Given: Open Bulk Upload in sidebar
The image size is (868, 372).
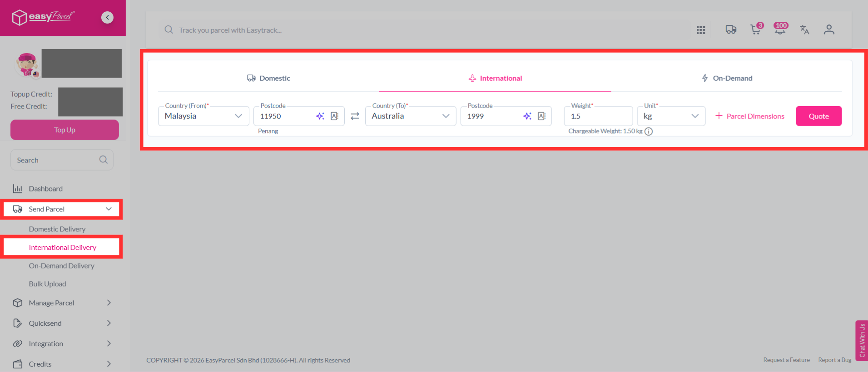Looking at the screenshot, I should click(48, 284).
